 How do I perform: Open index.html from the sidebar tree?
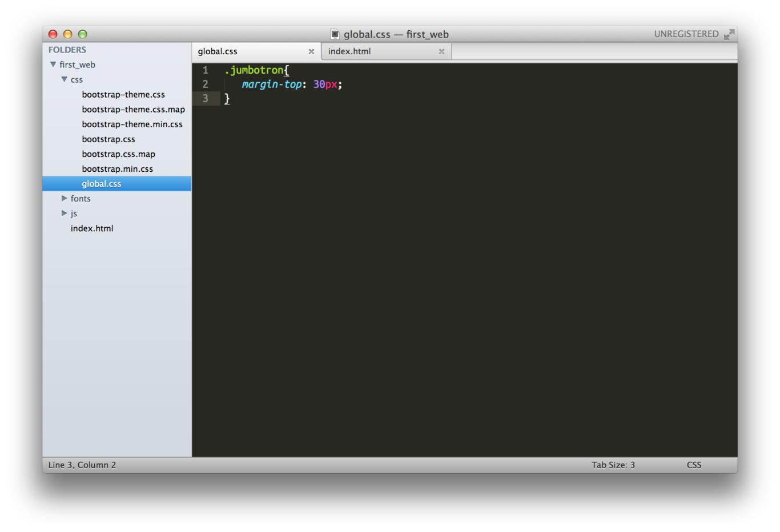pyautogui.click(x=92, y=228)
